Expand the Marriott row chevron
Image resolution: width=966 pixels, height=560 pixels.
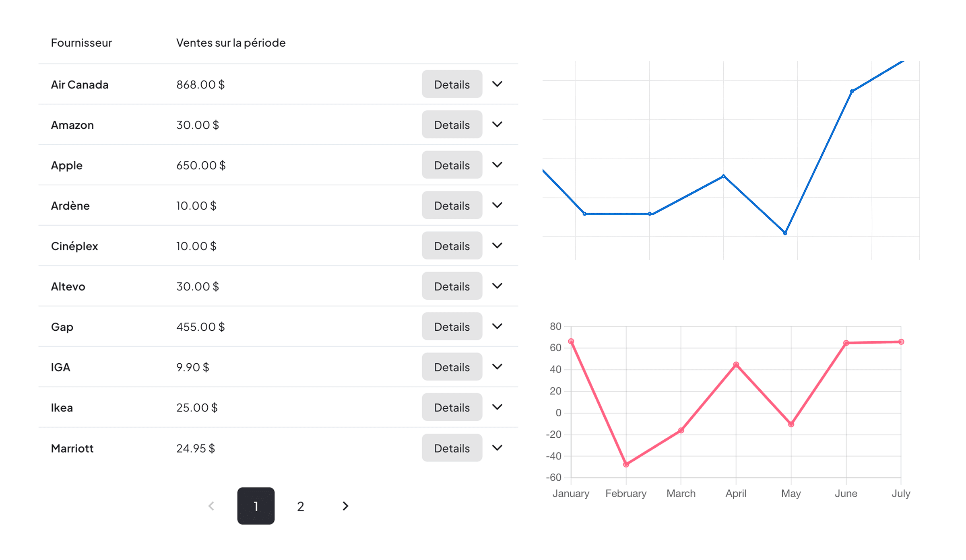click(x=497, y=448)
